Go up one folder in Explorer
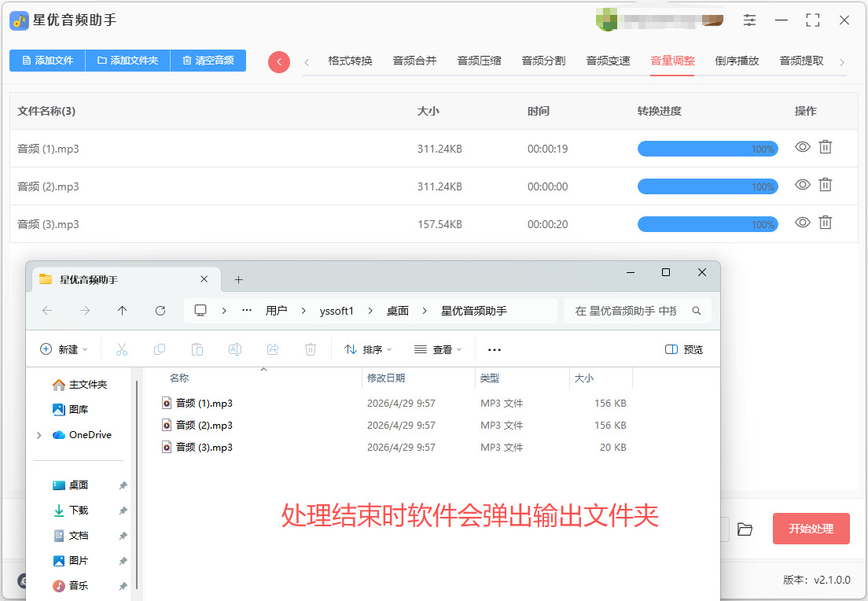This screenshot has width=868, height=601. (x=123, y=311)
